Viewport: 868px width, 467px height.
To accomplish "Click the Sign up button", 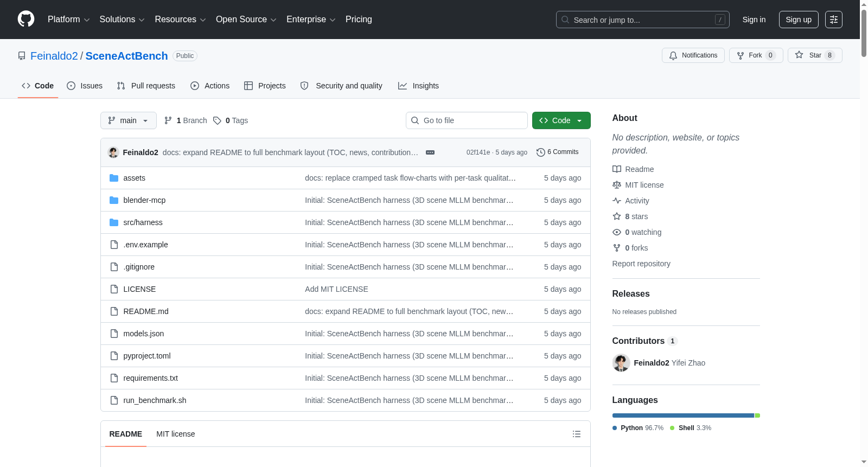I will [x=799, y=20].
